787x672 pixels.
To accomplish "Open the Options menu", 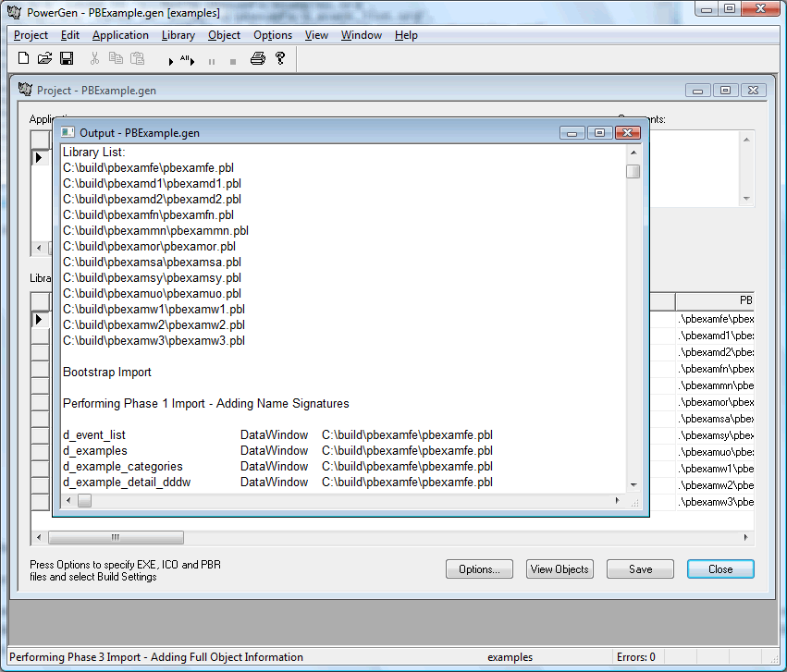I will (x=273, y=35).
